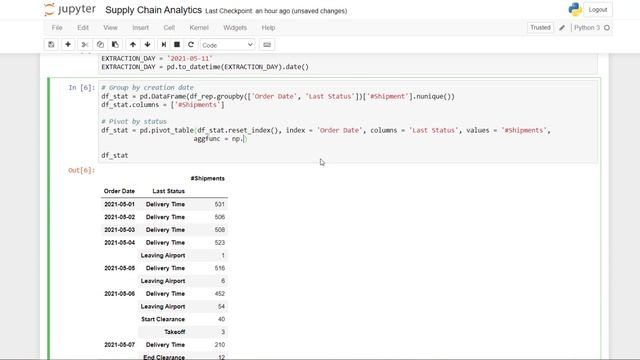Click the save and checkpoint icon

click(51, 44)
